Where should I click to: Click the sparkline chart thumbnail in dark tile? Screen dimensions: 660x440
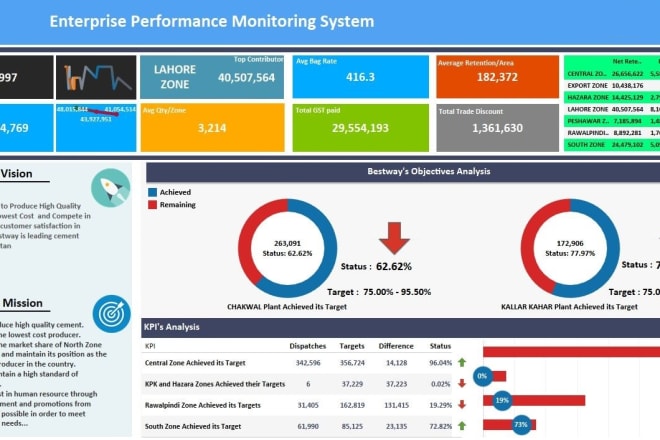(x=96, y=77)
